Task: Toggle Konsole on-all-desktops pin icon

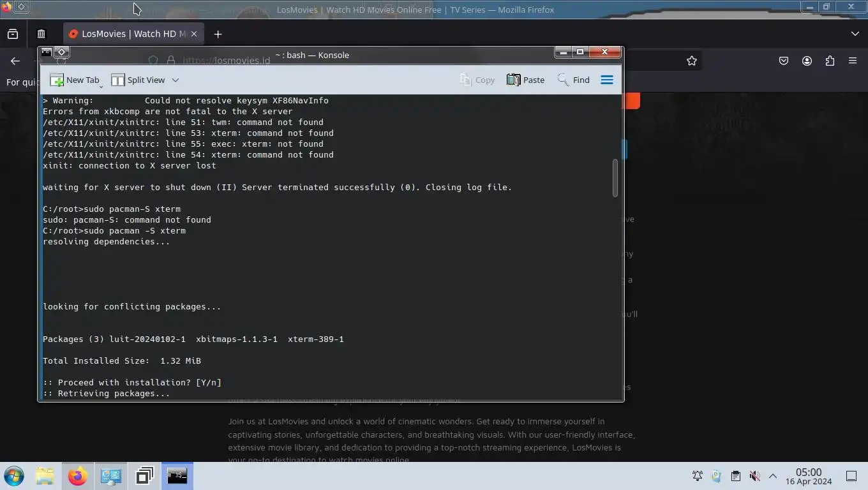Action: [61, 52]
